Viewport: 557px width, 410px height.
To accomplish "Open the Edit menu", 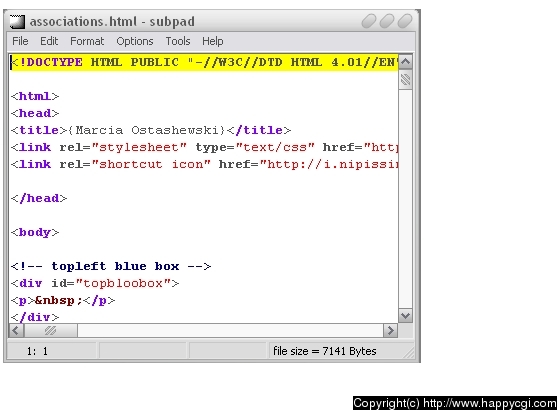I will (x=49, y=41).
